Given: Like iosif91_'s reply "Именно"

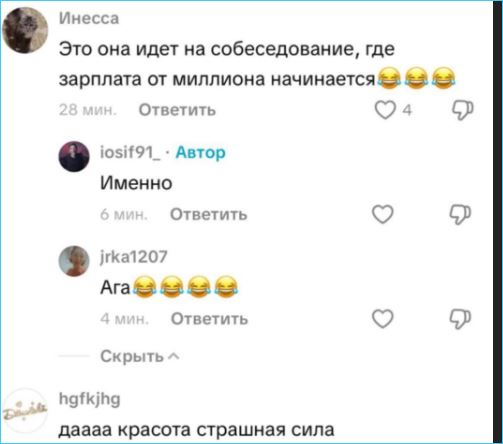Looking at the screenshot, I should [x=383, y=214].
